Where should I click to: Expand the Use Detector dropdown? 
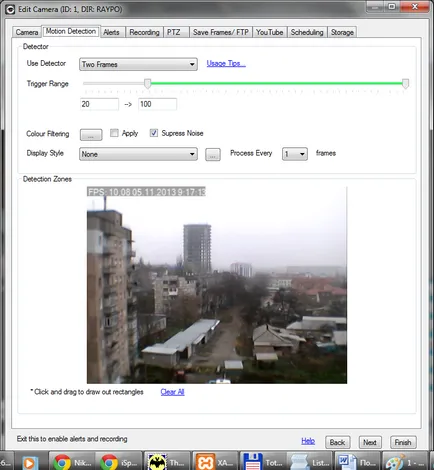click(138, 64)
